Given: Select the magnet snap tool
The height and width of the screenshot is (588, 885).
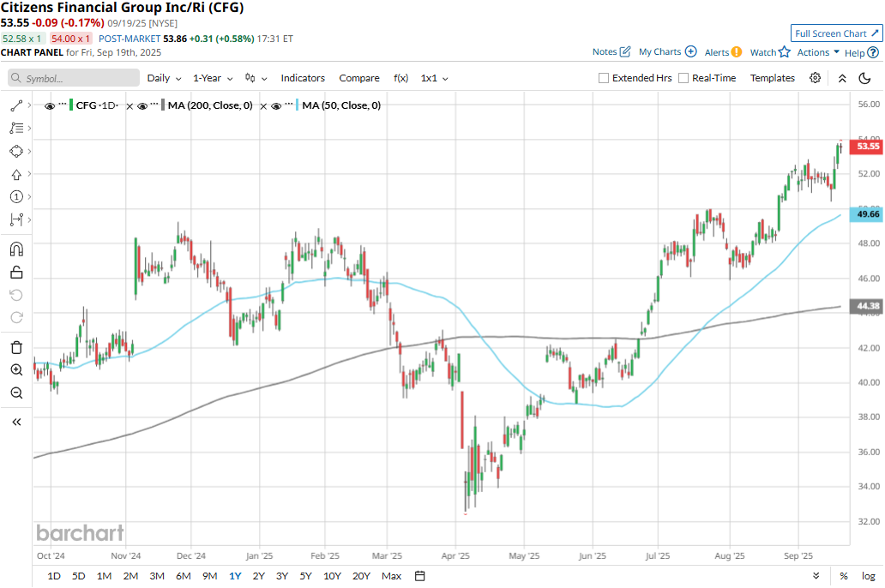Looking at the screenshot, I should point(16,249).
